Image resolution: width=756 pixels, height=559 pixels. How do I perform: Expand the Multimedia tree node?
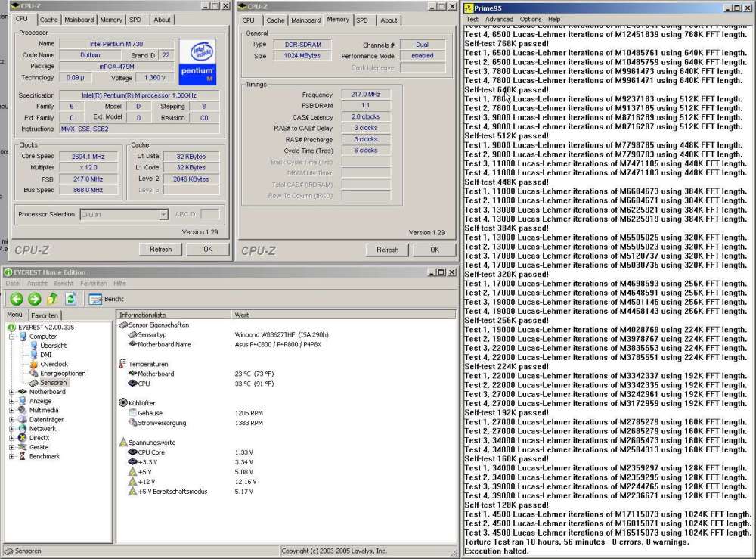[11, 410]
